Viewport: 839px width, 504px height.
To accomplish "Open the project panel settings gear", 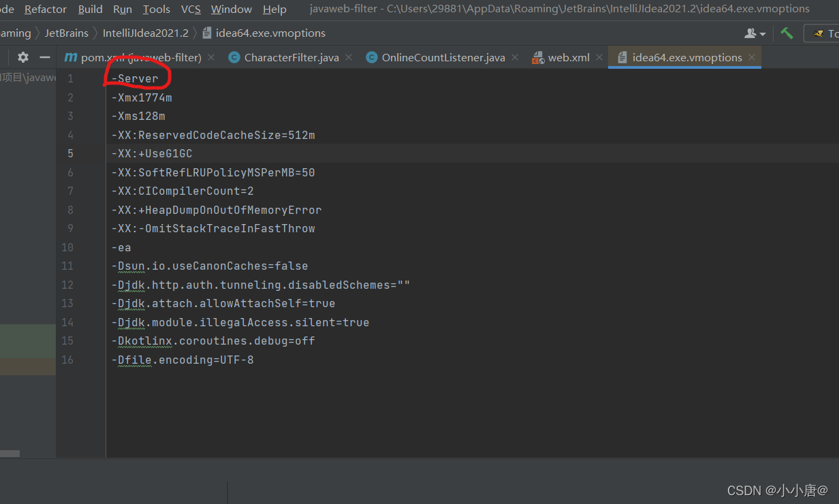I will coord(22,57).
